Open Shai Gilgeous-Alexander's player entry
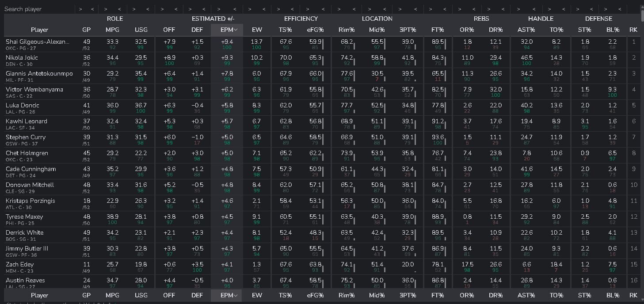 [x=38, y=42]
